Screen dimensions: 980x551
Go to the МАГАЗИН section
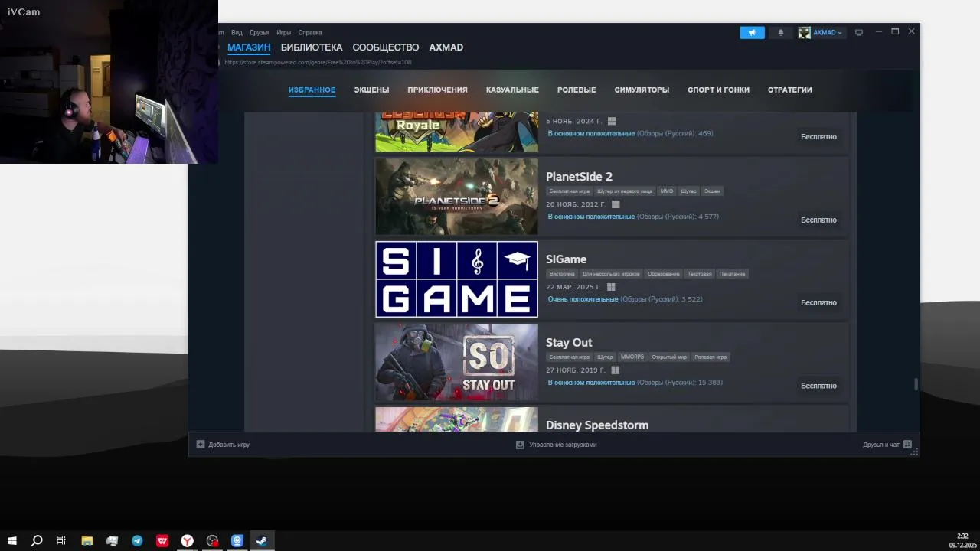[x=249, y=47]
